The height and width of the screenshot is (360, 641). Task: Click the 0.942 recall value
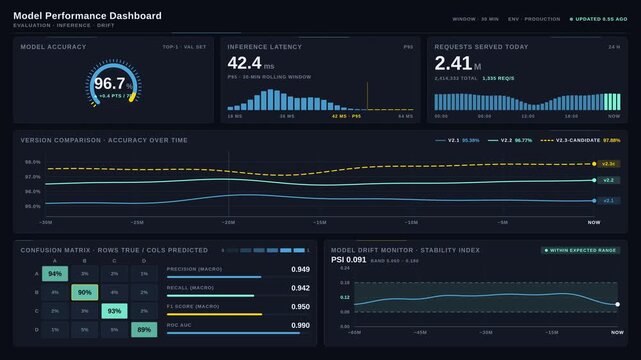click(300, 288)
